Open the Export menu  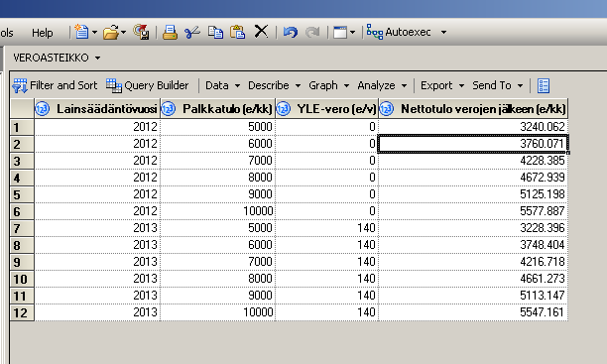pyautogui.click(x=442, y=85)
